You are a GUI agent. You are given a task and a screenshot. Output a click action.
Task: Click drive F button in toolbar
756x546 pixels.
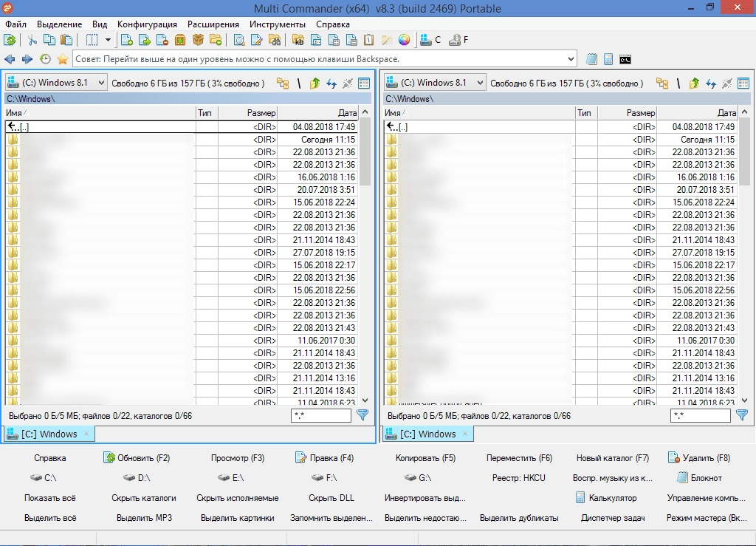[x=458, y=40]
